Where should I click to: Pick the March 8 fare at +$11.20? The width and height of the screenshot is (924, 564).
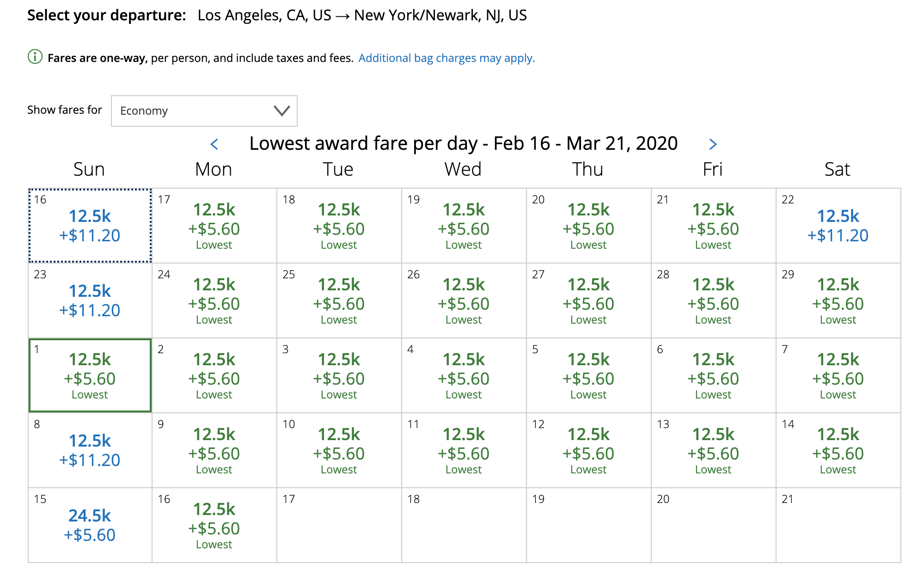click(x=90, y=450)
